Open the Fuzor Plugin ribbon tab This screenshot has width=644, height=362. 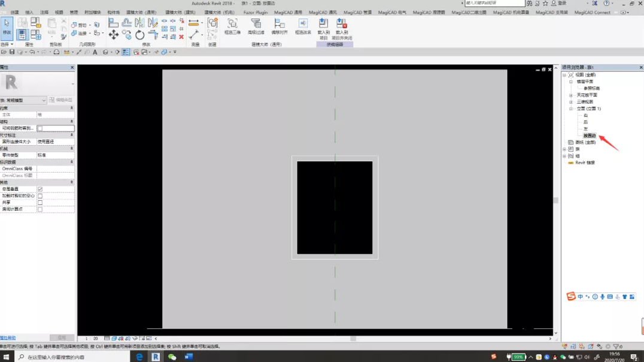tap(256, 13)
